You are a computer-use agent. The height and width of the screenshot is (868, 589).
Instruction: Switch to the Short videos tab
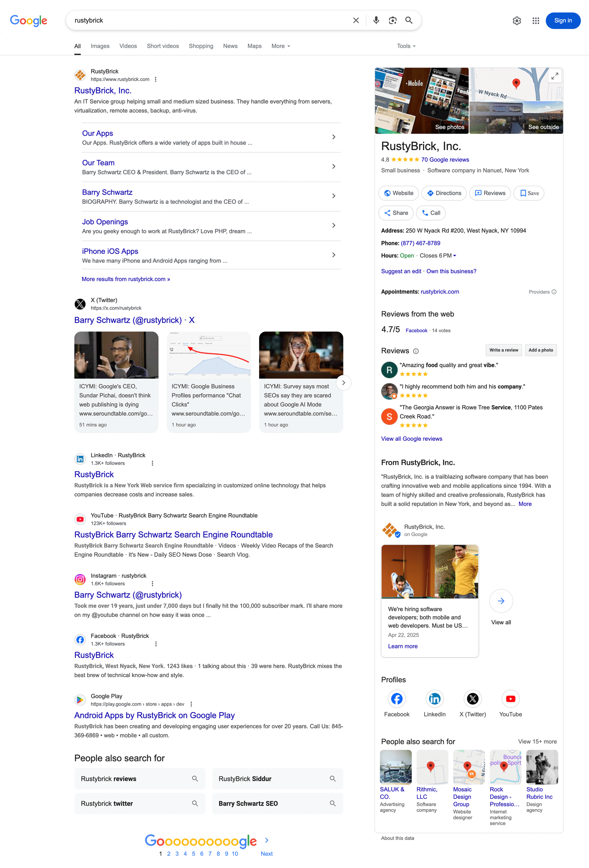coord(163,46)
